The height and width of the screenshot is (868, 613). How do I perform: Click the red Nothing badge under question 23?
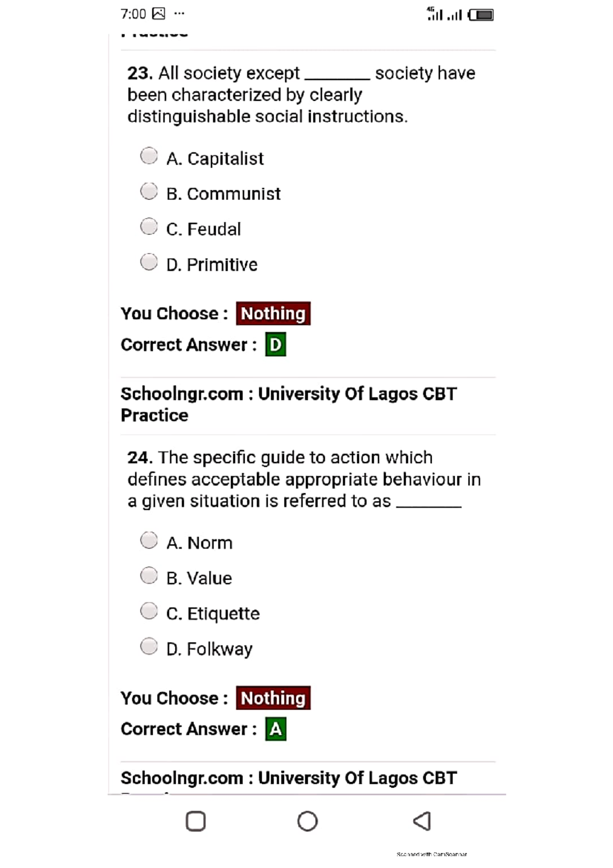pyautogui.click(x=273, y=313)
